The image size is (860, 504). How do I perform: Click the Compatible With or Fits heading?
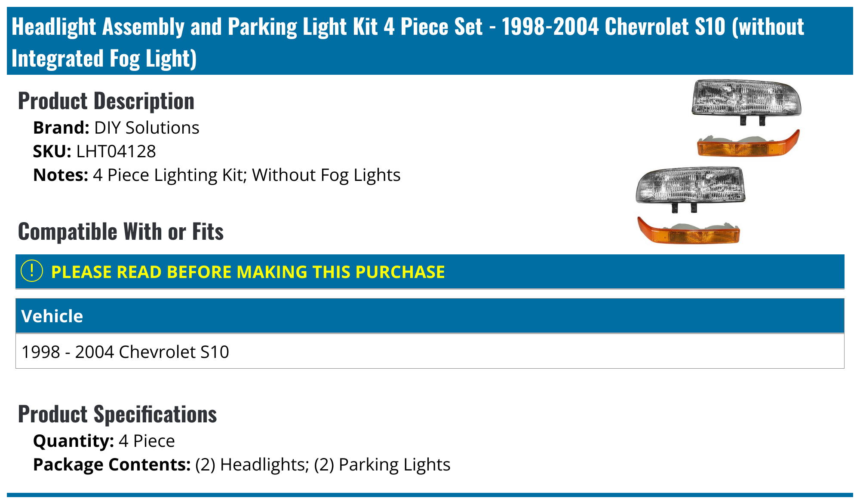[121, 232]
